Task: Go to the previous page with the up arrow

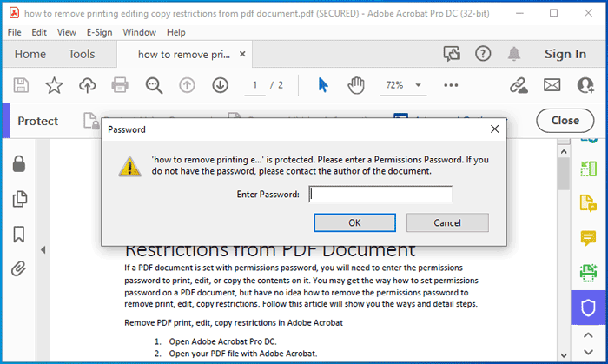Action: 187,85
